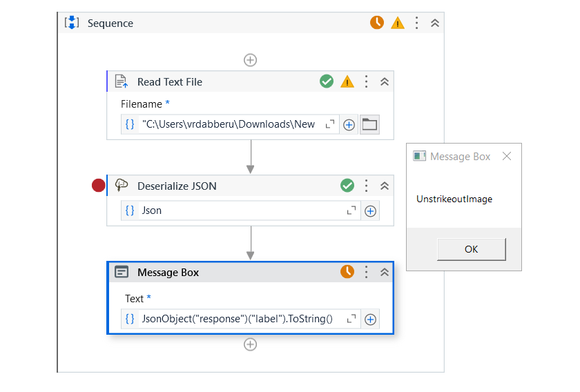580x392 pixels.
Task: Toggle the breakpoint on Deserialize JSON
Action: [x=99, y=186]
